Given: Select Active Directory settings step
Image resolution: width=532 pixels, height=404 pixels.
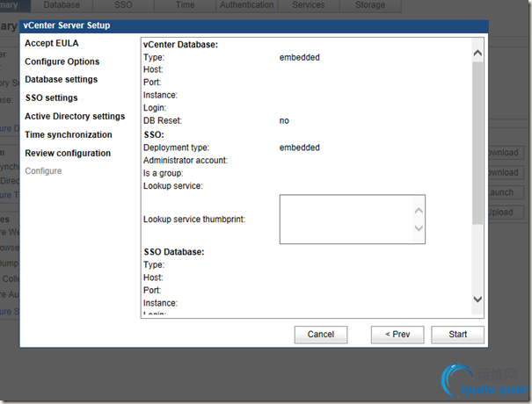Looking at the screenshot, I should tap(75, 116).
